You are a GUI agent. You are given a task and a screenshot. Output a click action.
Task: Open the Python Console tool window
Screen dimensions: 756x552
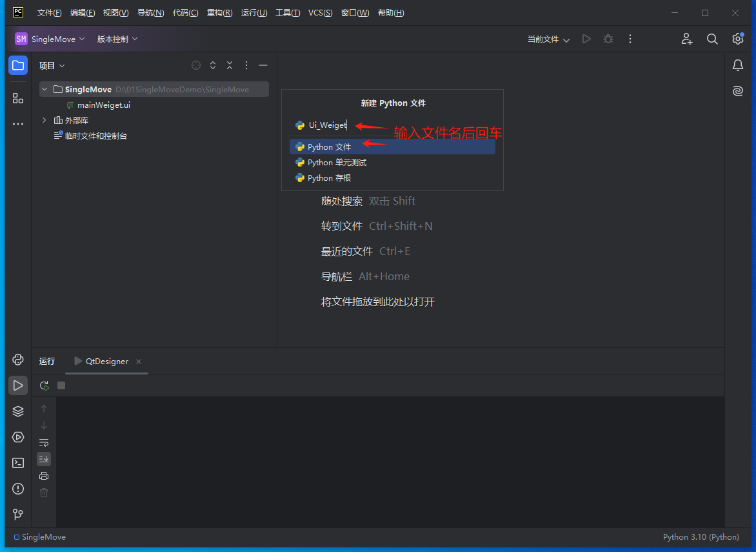pyautogui.click(x=18, y=360)
